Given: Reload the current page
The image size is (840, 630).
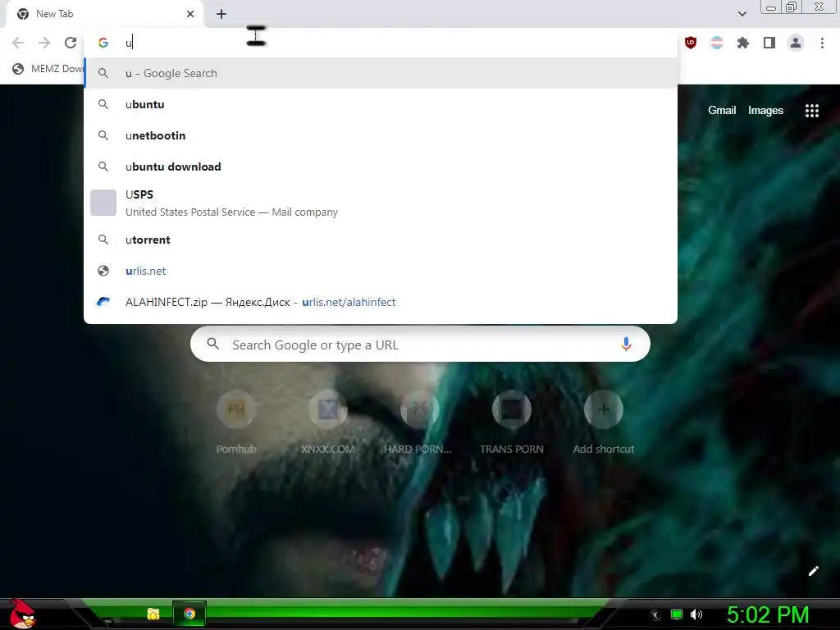Looking at the screenshot, I should [x=71, y=43].
